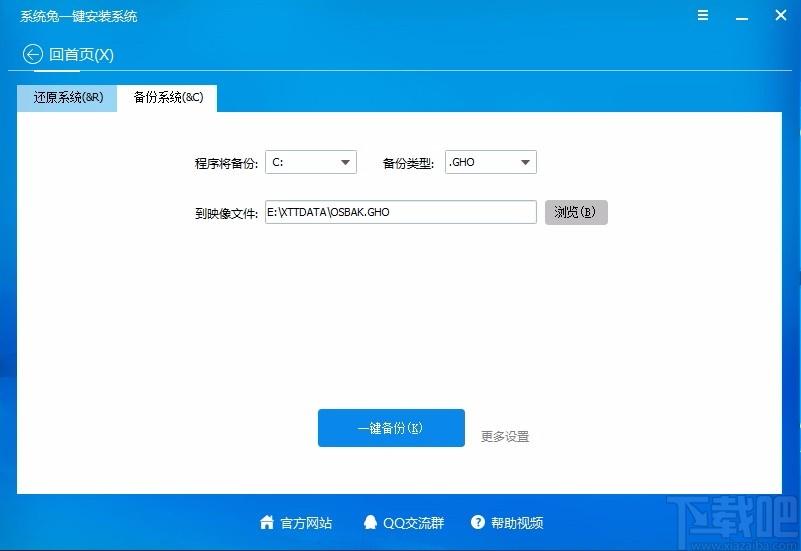Click the 到映像文件 label
801x551 pixels.
click(226, 213)
